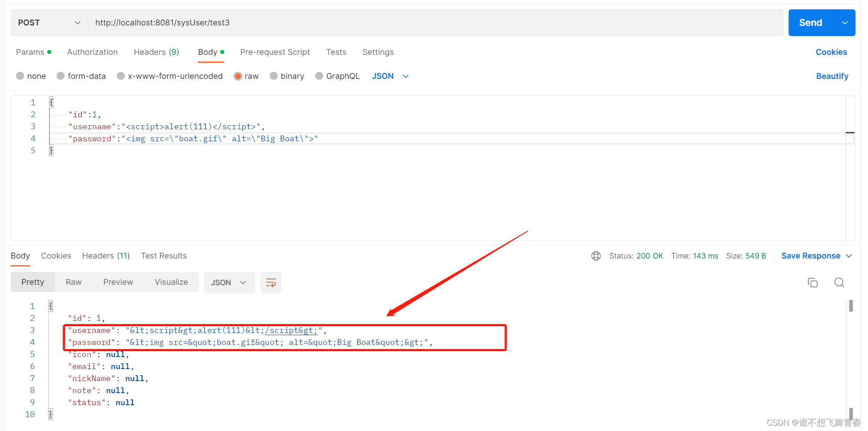Select the request Body tab
This screenshot has width=868, height=431.
211,52
